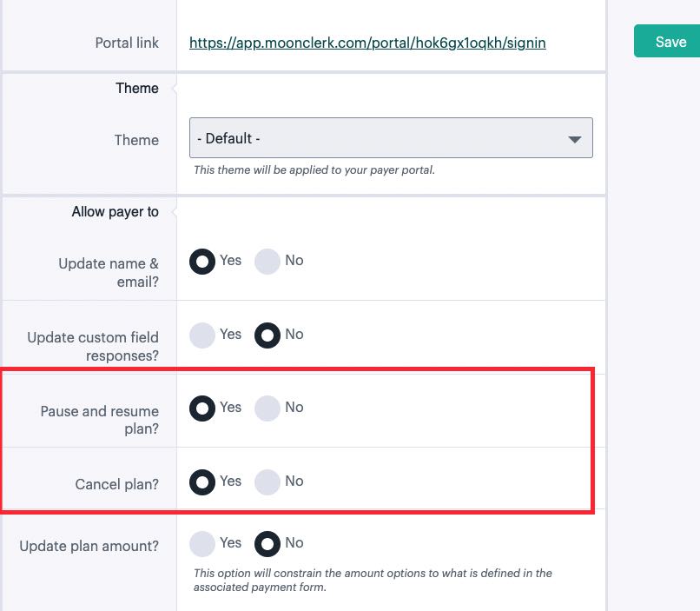The width and height of the screenshot is (700, 611).
Task: Click the dropdown arrow on the theme selector
Action: (x=575, y=137)
